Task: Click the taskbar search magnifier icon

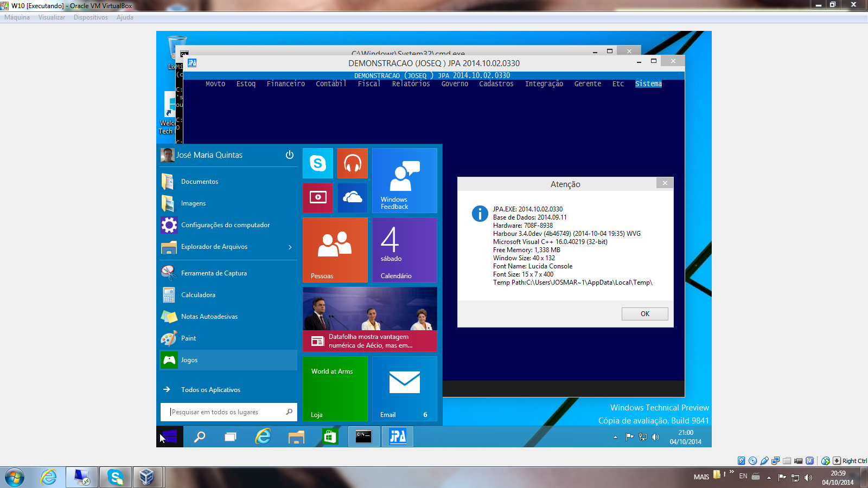Action: [200, 436]
